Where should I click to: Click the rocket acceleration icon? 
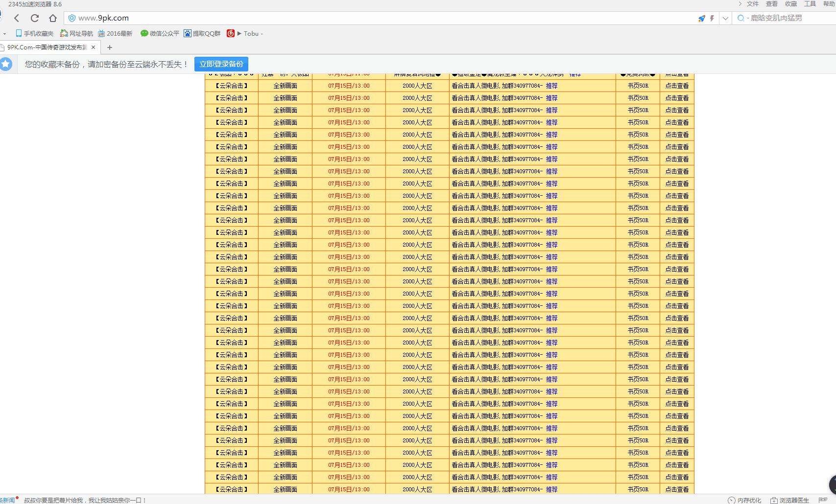(x=702, y=18)
